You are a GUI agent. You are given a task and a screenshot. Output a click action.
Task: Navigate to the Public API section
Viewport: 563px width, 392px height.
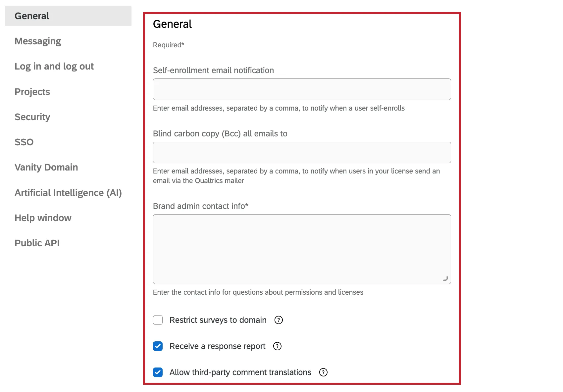37,243
